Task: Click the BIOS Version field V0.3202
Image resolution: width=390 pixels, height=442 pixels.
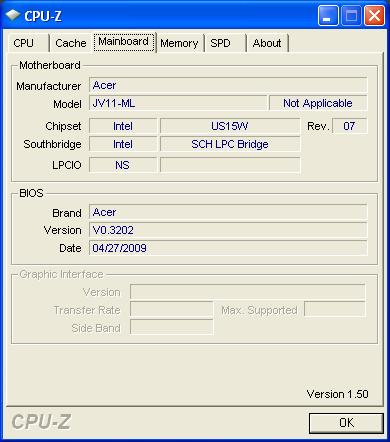Action: (x=228, y=230)
